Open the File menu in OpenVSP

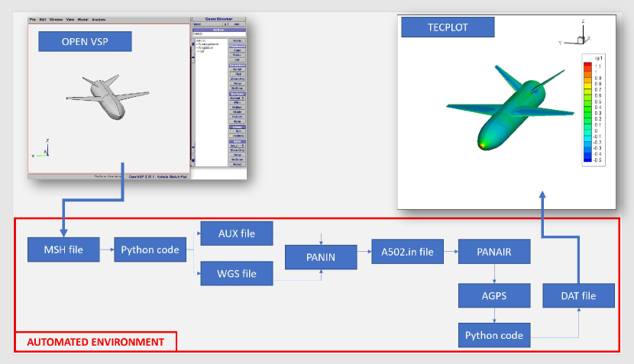32,19
